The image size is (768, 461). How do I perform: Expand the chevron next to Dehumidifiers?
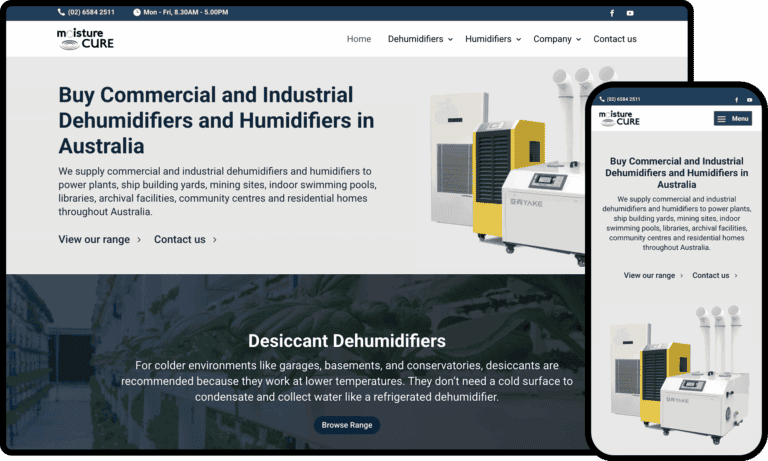450,39
